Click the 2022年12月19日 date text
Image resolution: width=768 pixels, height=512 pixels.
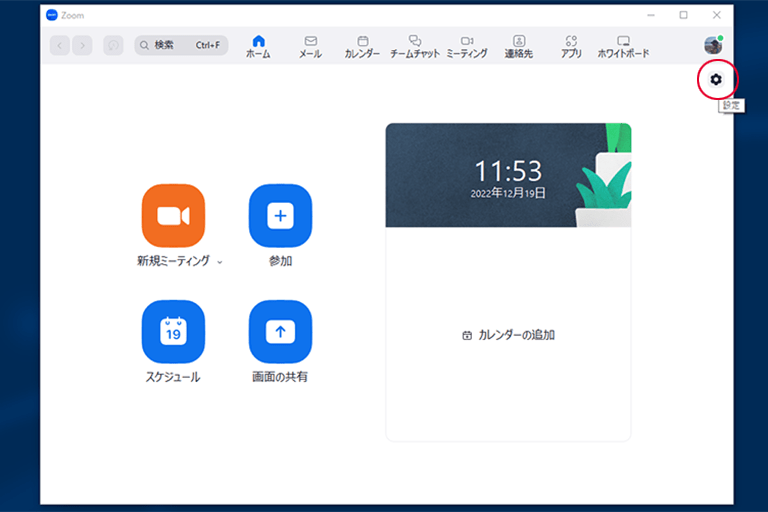click(508, 193)
